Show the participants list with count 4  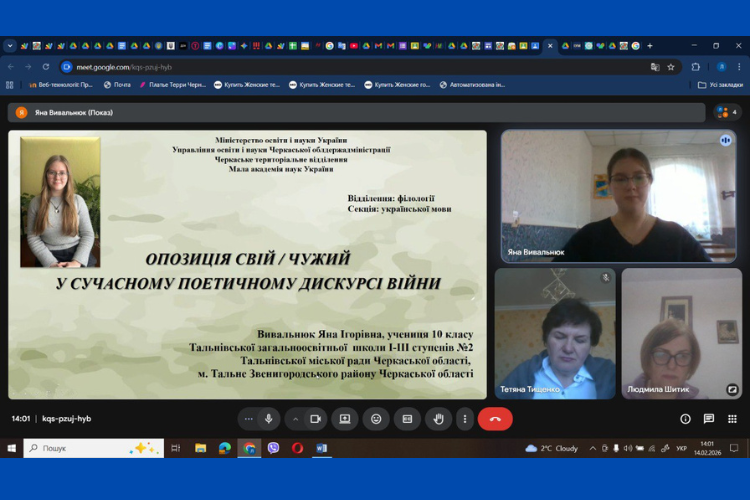(x=727, y=112)
